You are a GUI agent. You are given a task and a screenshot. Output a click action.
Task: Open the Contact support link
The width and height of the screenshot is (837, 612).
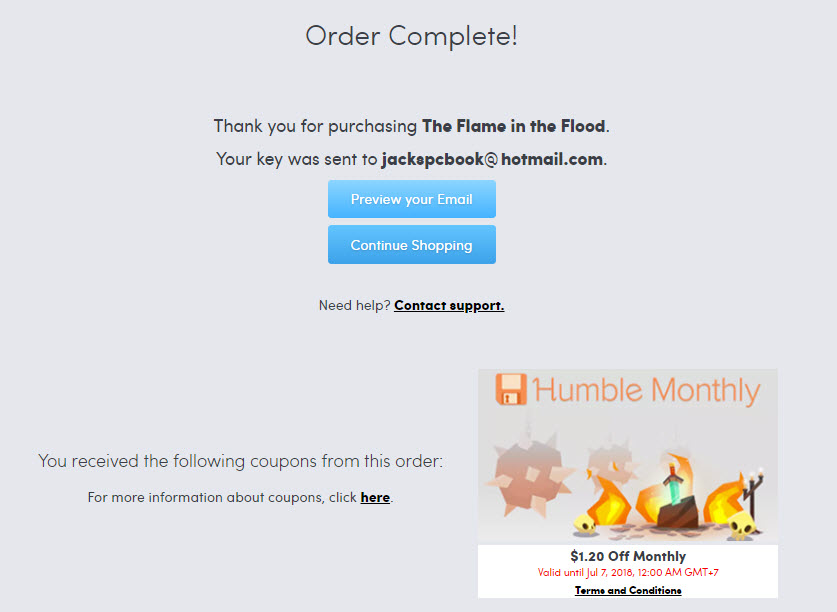[x=449, y=306]
